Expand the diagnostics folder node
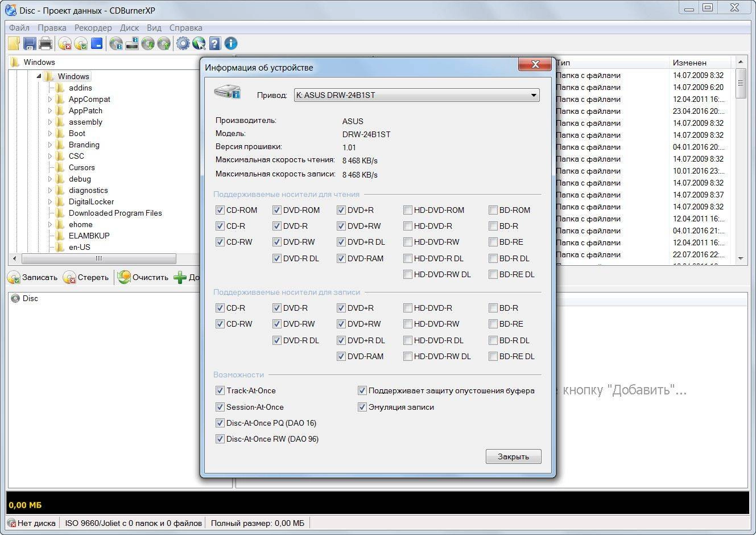The height and width of the screenshot is (535, 756). click(x=50, y=190)
